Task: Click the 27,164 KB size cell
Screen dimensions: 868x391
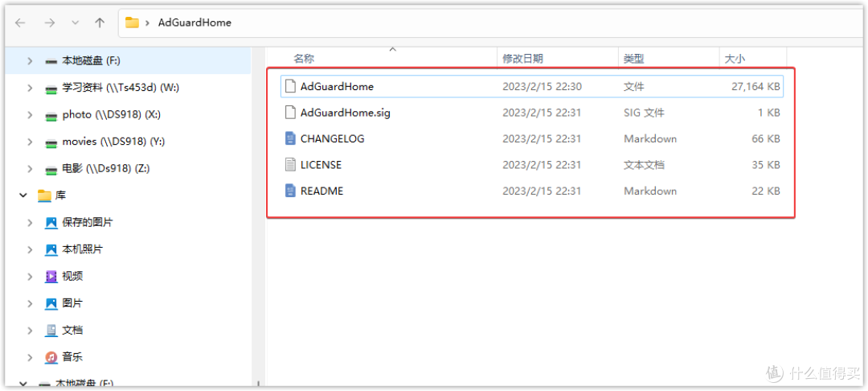Action: (755, 86)
